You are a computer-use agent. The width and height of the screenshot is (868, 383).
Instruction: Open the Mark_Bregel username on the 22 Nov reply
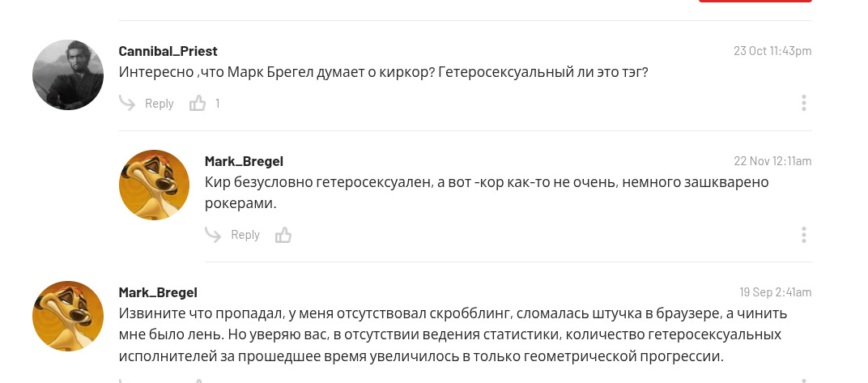244,161
